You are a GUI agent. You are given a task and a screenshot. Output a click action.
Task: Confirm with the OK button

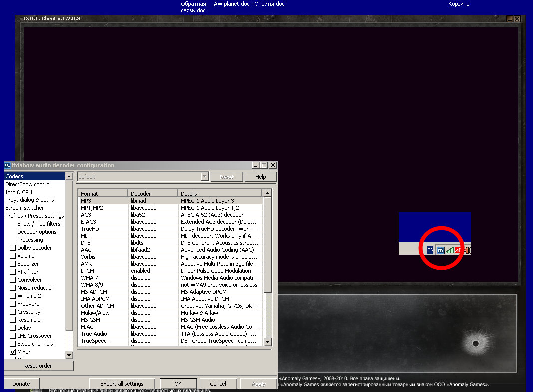point(178,384)
